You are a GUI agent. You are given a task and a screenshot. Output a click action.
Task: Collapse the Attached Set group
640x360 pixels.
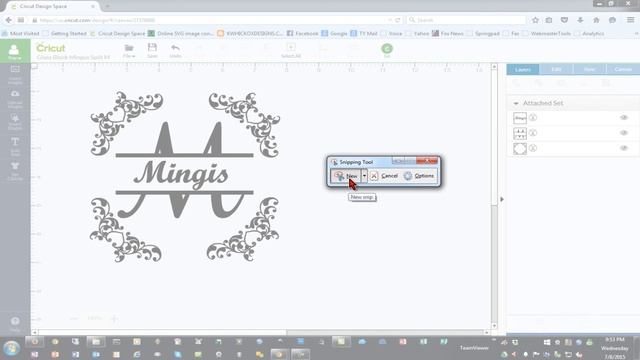pos(516,103)
